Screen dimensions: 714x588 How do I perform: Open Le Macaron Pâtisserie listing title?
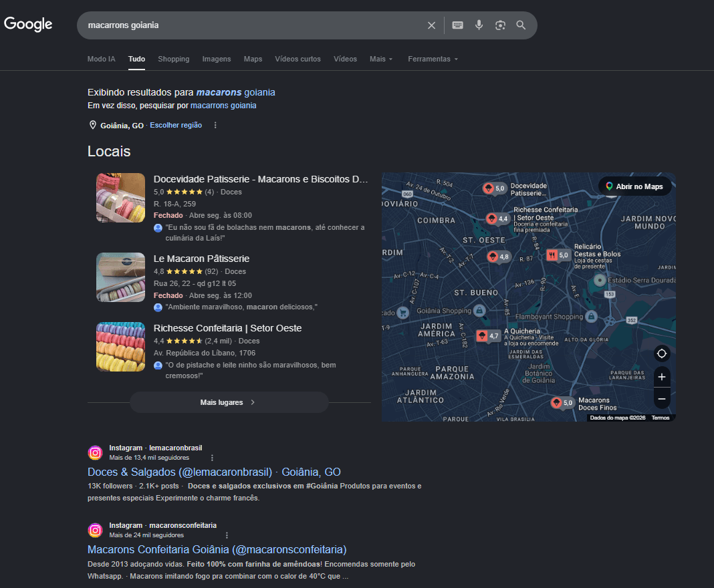(201, 259)
